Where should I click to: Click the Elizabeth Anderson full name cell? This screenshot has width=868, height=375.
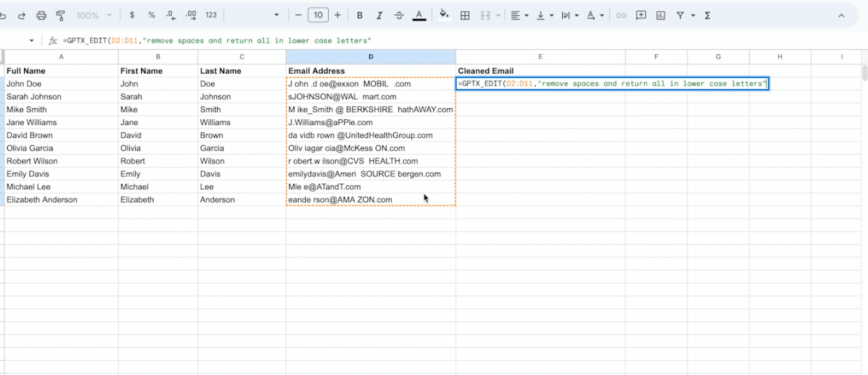point(61,200)
